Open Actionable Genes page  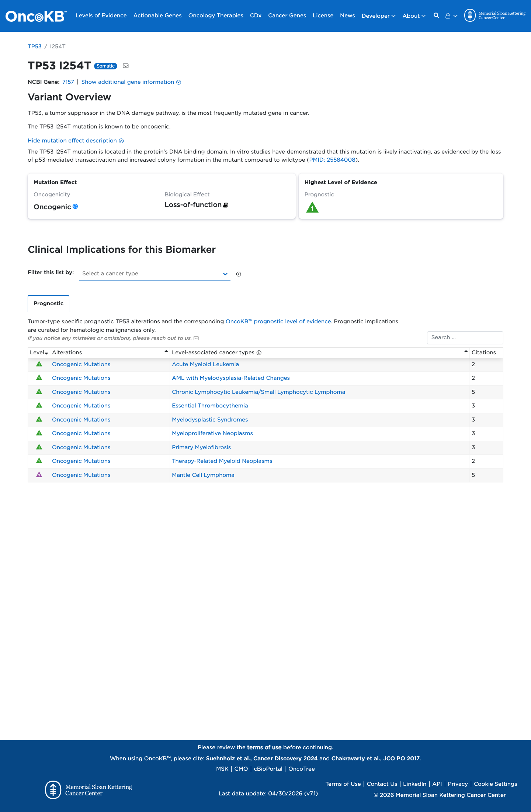pyautogui.click(x=157, y=16)
